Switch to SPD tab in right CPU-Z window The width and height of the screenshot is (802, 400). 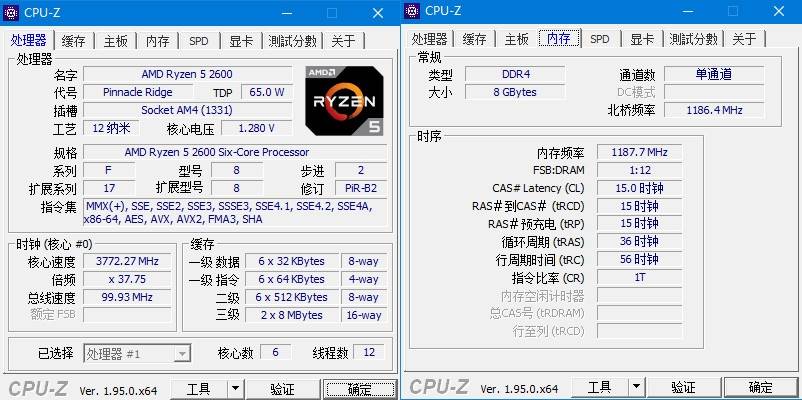point(600,39)
